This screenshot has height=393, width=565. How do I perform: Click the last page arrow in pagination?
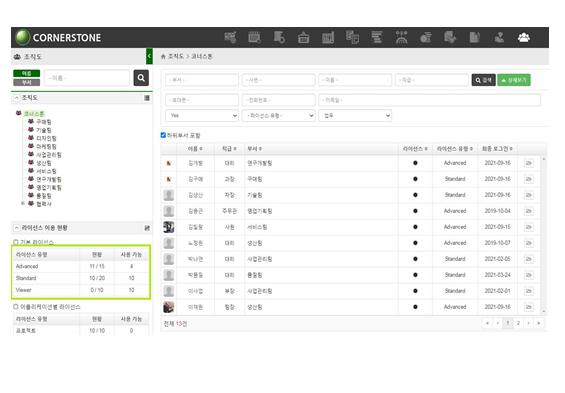click(x=539, y=323)
